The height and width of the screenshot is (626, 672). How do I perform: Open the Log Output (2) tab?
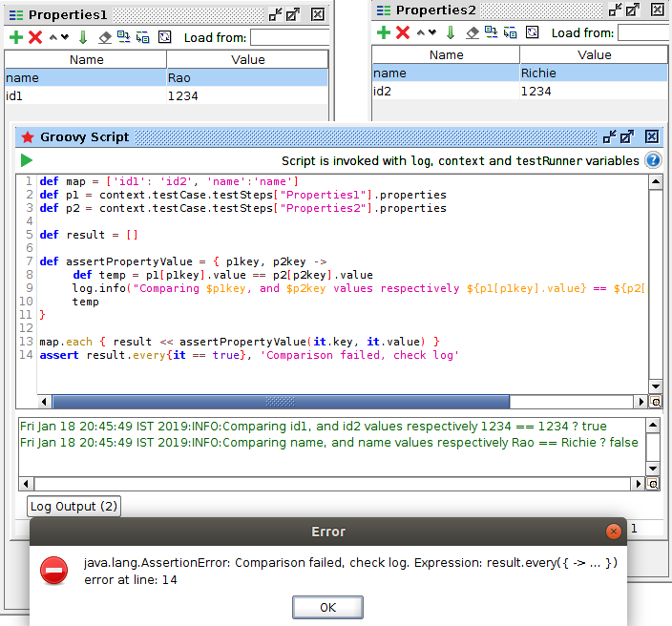point(73,506)
